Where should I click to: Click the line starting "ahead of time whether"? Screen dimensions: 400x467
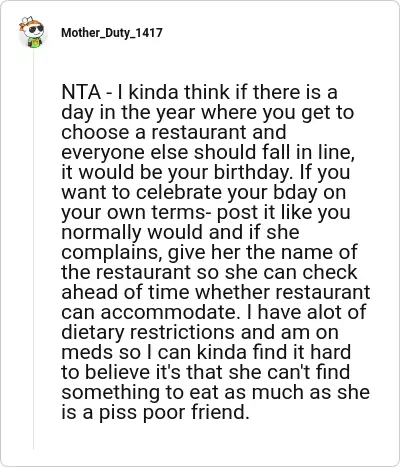(x=216, y=292)
